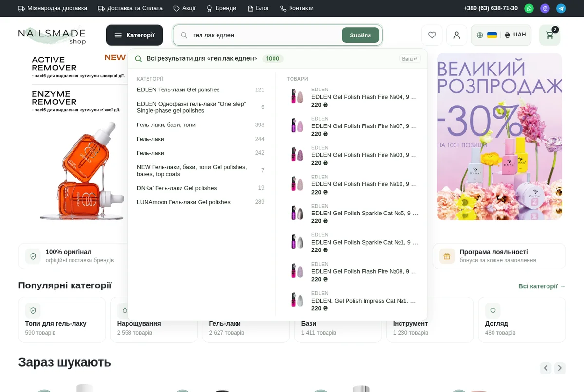Click the Nailsmade shop logo
The image size is (584, 392).
tap(52, 36)
